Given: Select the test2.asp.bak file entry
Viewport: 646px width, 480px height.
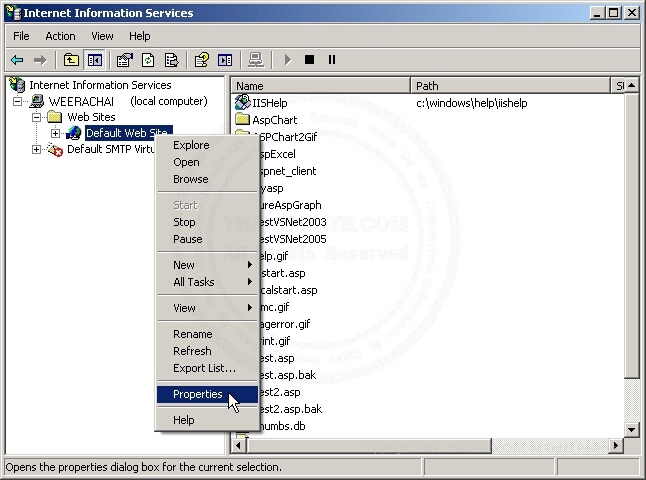Looking at the screenshot, I should point(291,409).
